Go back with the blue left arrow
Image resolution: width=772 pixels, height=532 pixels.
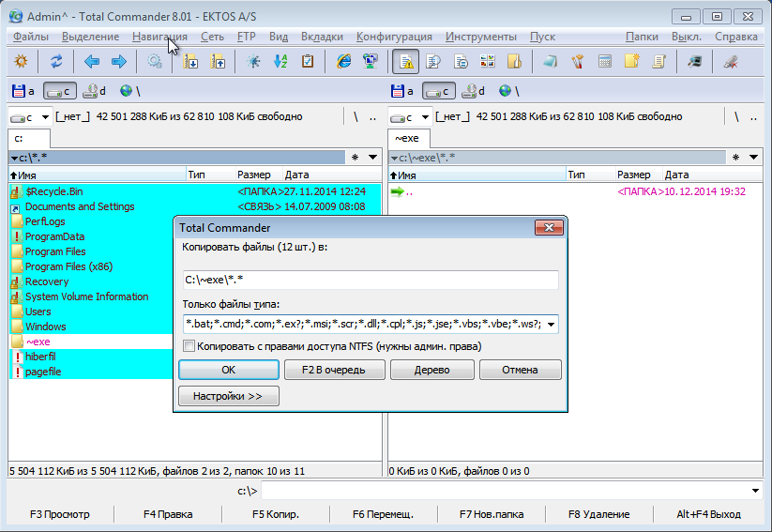pyautogui.click(x=92, y=62)
